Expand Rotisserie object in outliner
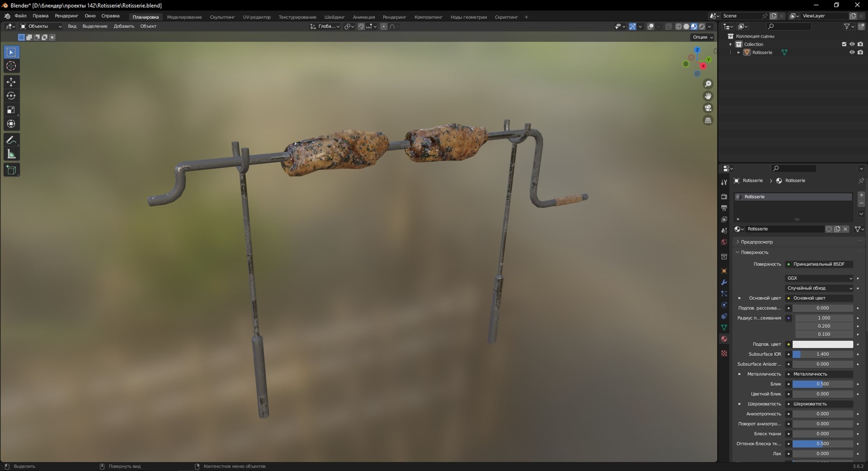 tap(739, 52)
